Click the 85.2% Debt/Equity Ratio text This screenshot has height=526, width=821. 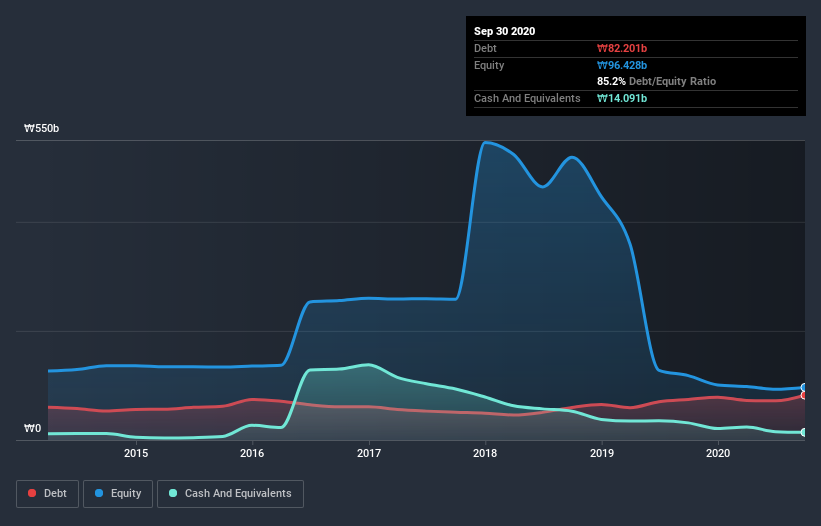click(657, 82)
